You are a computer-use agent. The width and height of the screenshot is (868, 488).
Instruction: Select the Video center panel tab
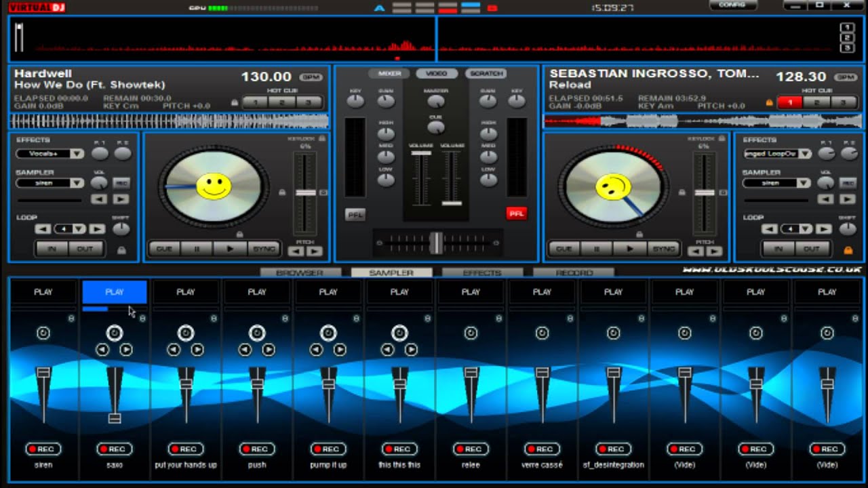coord(437,73)
